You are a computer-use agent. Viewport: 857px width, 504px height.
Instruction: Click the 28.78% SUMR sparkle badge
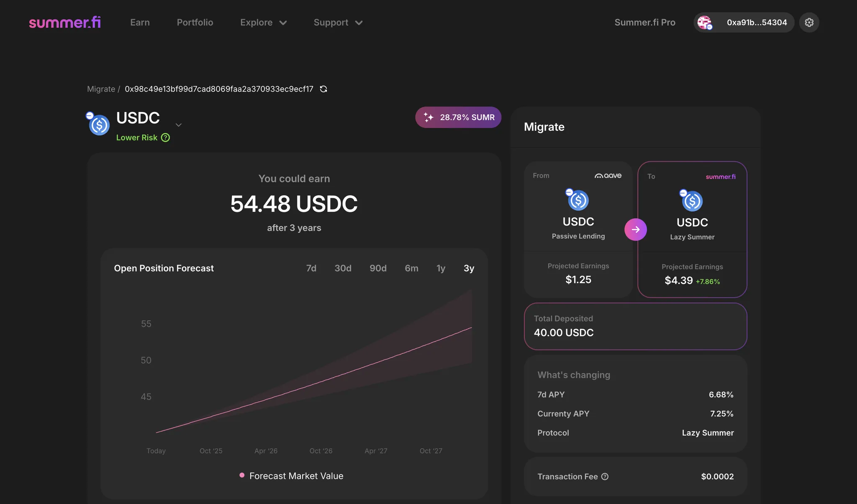tap(458, 118)
